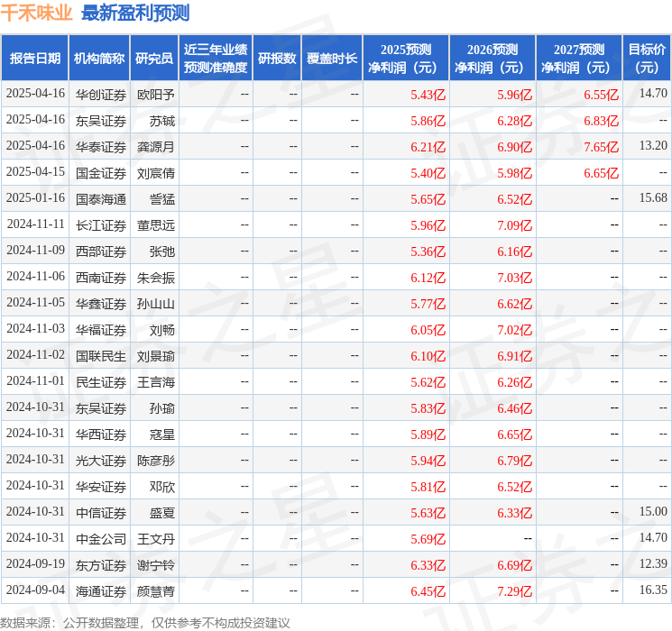The image size is (672, 631).
Task: Sort by 2025预测净利润 column header
Action: click(406, 59)
